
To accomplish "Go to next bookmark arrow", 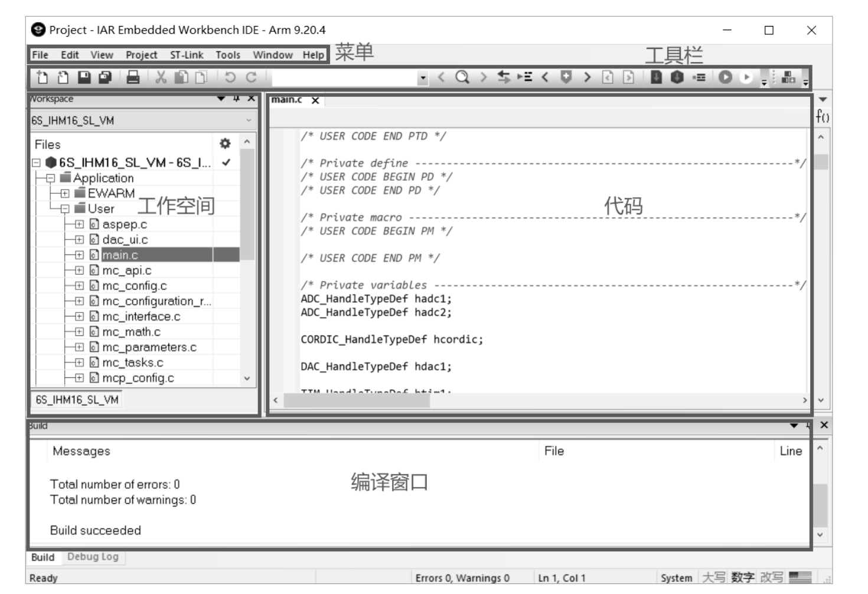I will pyautogui.click(x=587, y=77).
